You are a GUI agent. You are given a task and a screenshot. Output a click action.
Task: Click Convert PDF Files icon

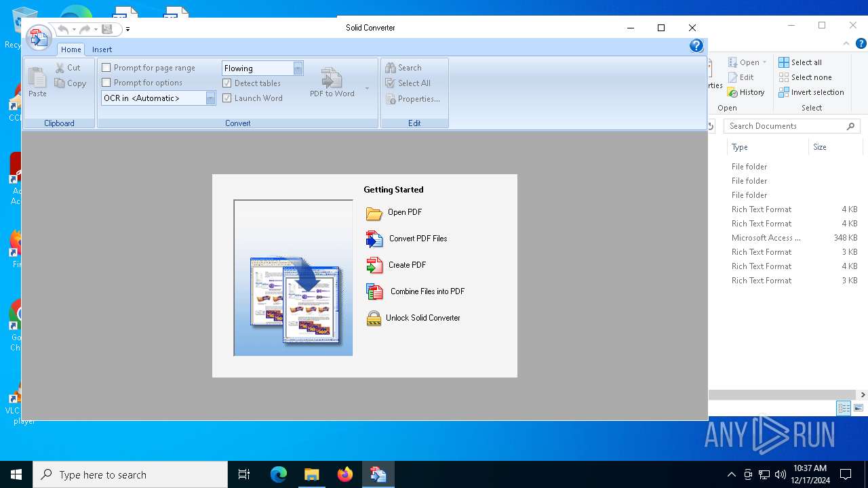[x=374, y=239]
